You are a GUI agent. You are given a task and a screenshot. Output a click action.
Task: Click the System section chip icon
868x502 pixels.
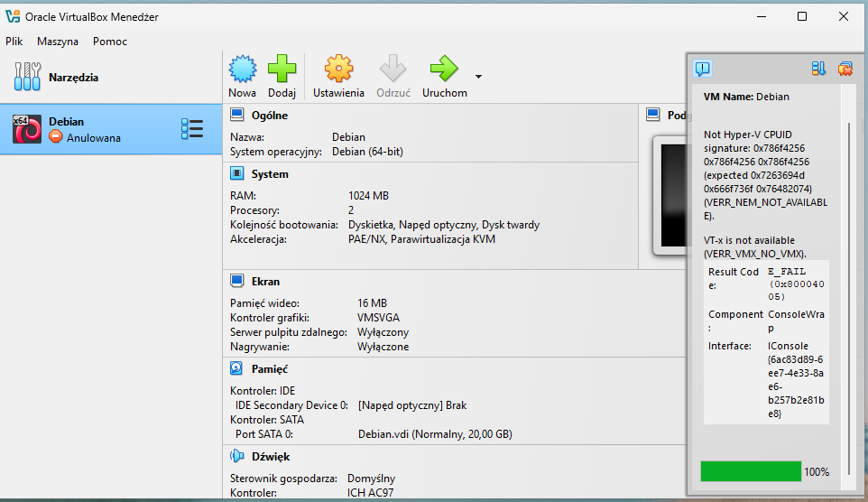click(237, 173)
